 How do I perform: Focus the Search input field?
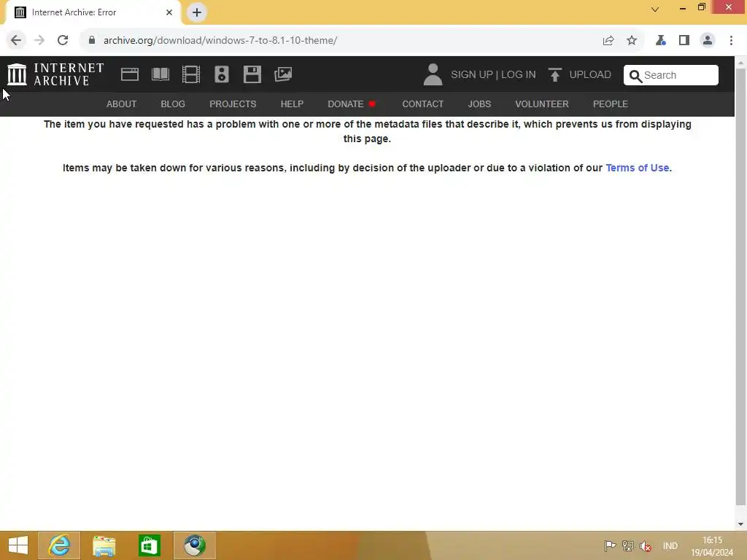coord(671,75)
